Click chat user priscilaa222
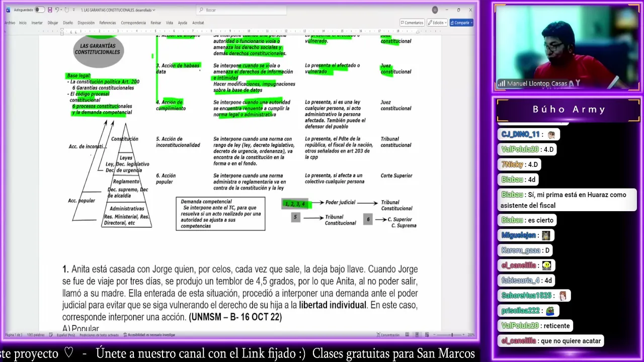This screenshot has height=362, width=644. coord(520,311)
